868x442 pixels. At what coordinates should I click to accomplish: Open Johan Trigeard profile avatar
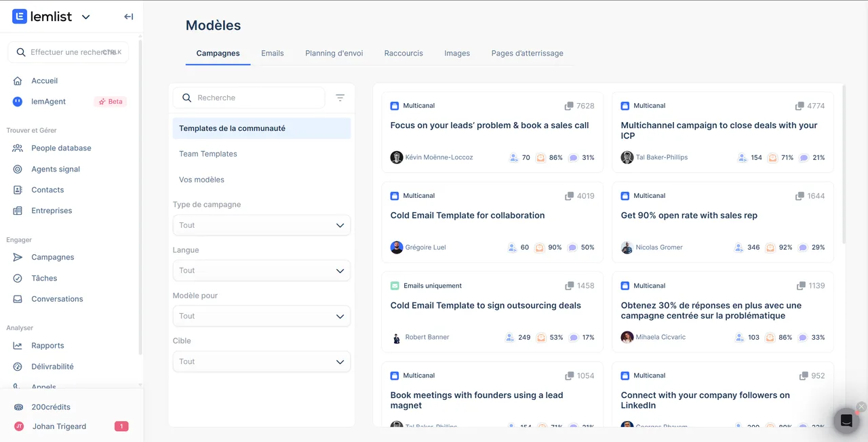click(x=19, y=426)
